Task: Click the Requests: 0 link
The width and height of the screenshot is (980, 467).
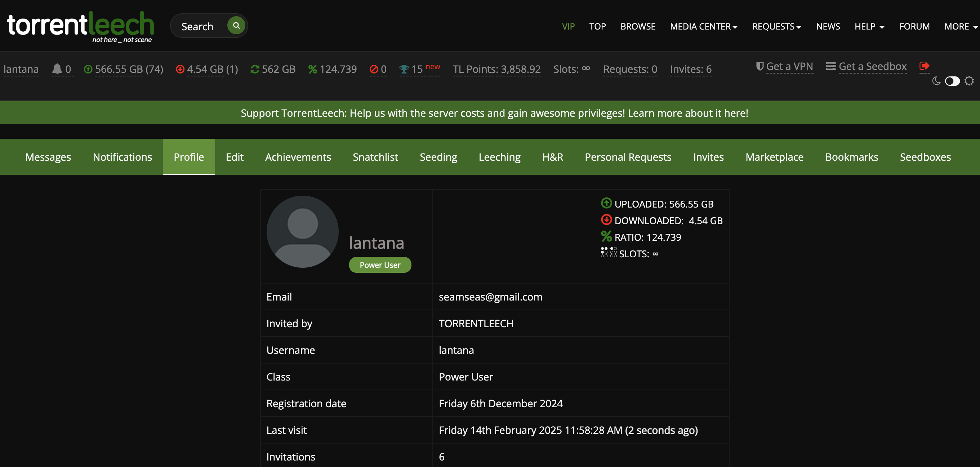Action: (x=630, y=69)
